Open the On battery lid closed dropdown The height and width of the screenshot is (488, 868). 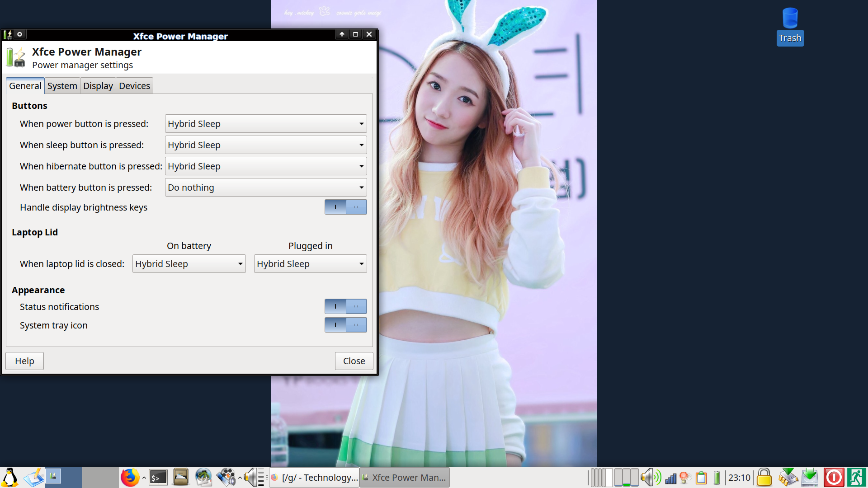pos(189,264)
